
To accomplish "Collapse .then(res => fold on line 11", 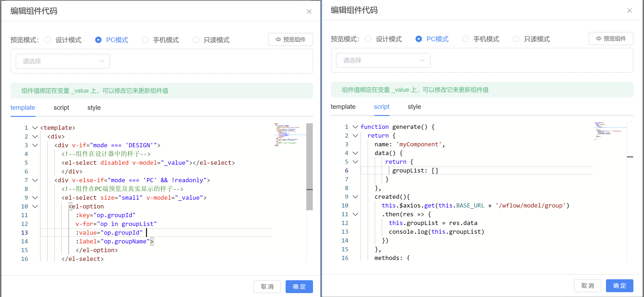I will point(355,214).
